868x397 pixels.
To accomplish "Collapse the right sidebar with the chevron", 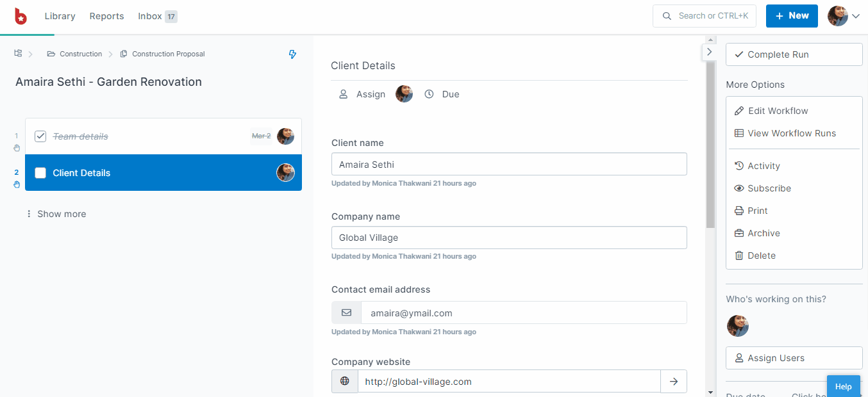I will click(x=709, y=52).
